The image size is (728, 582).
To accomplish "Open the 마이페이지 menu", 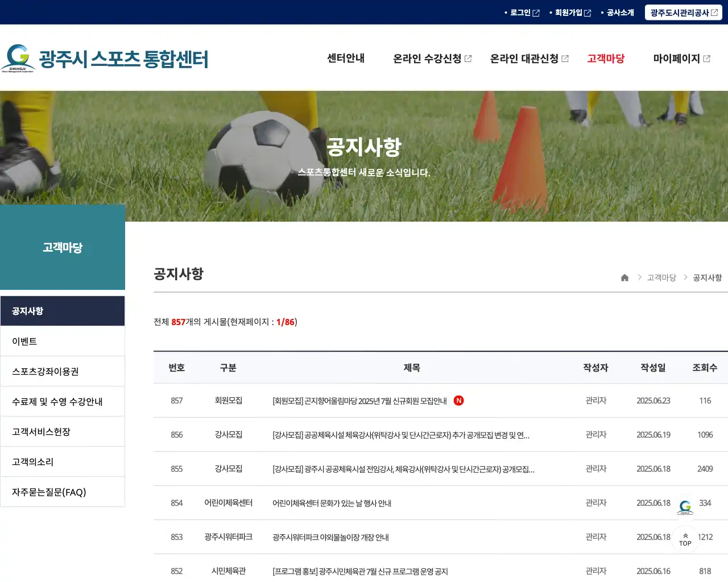I will (681, 59).
